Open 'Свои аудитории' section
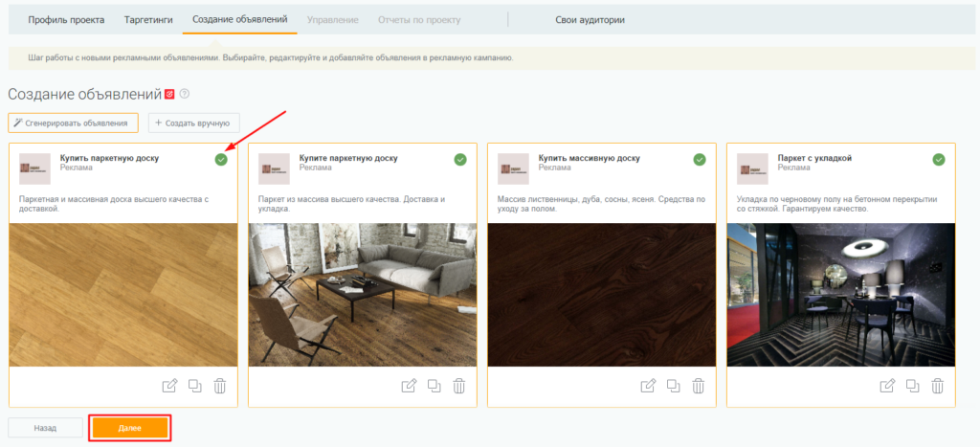The width and height of the screenshot is (980, 447). coord(590,19)
